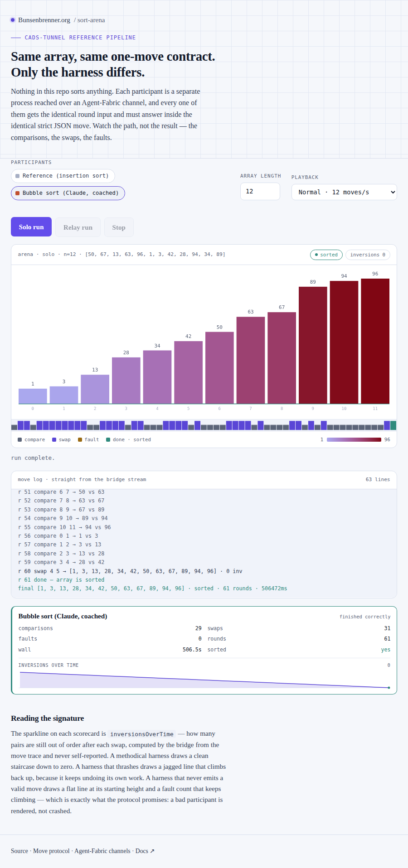The width and height of the screenshot is (408, 868).
Task: Click the 1 to 96 value gradient scale
Action: 354,439
